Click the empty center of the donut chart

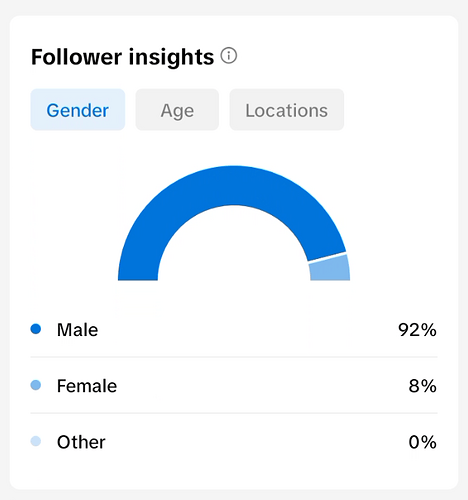pyautogui.click(x=234, y=253)
